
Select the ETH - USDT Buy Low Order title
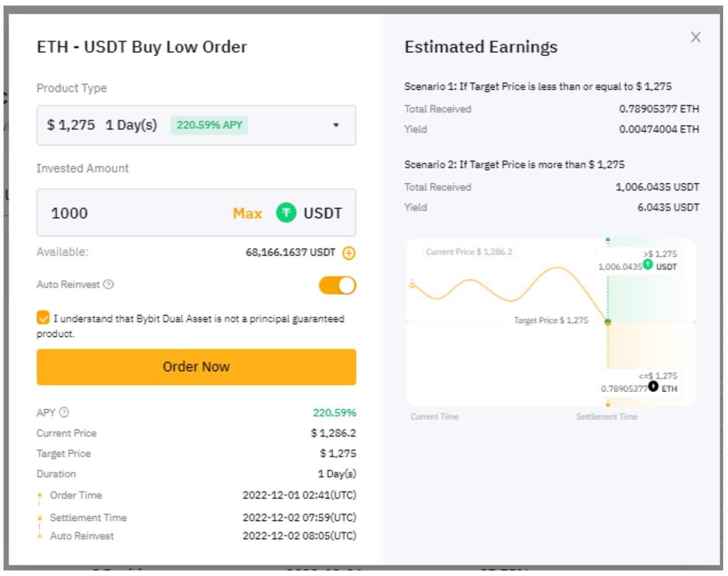click(142, 47)
